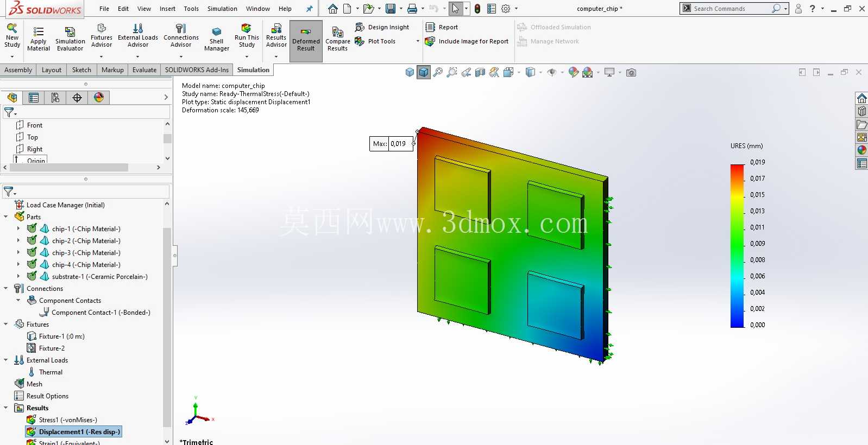Open Options gear dropdown arrow
Viewport: 868px width, 445px height.
516,9
